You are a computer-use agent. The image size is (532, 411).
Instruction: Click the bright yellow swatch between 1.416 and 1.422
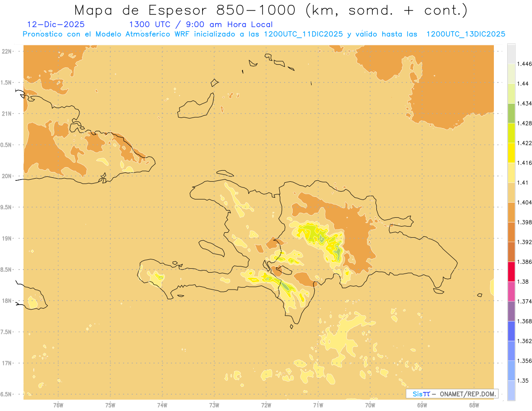tap(511, 153)
